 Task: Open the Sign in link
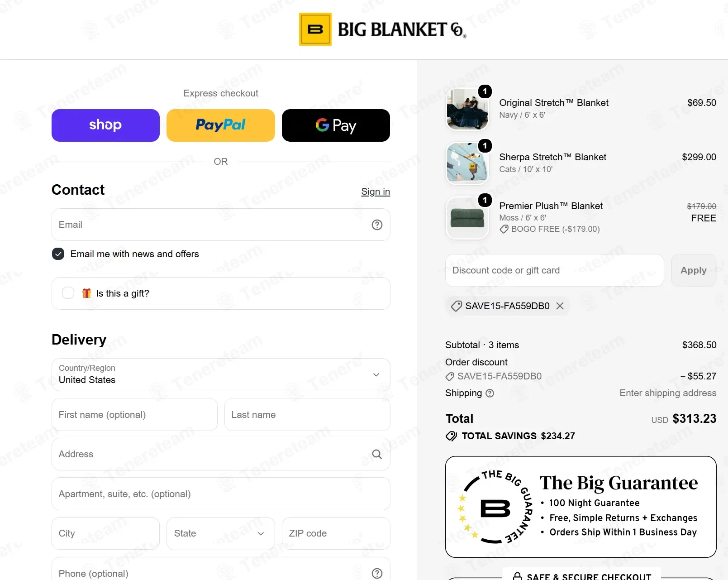(x=376, y=192)
